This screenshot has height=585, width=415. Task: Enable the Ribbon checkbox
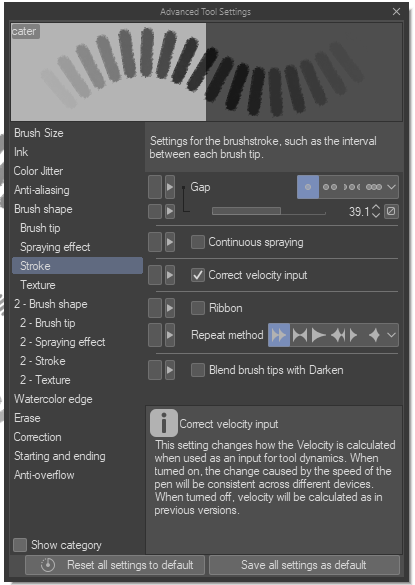[x=198, y=308]
